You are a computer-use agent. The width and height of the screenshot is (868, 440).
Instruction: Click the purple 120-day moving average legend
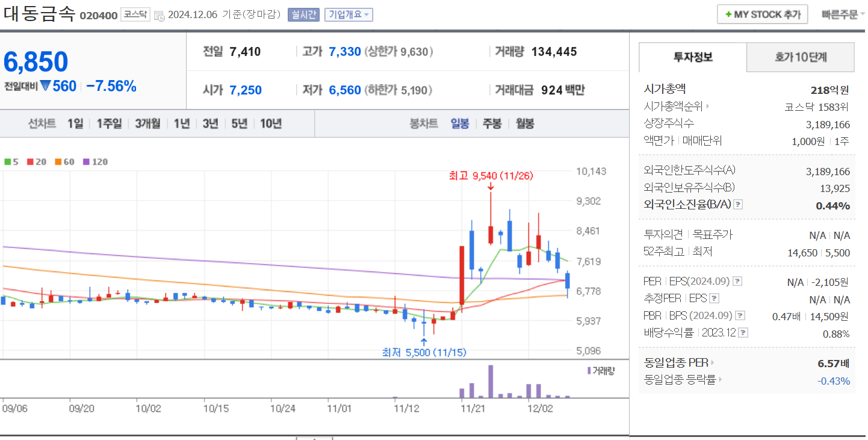coord(95,162)
